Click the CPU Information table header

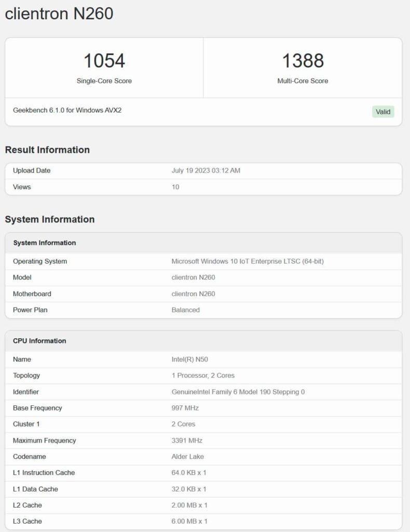click(x=39, y=341)
